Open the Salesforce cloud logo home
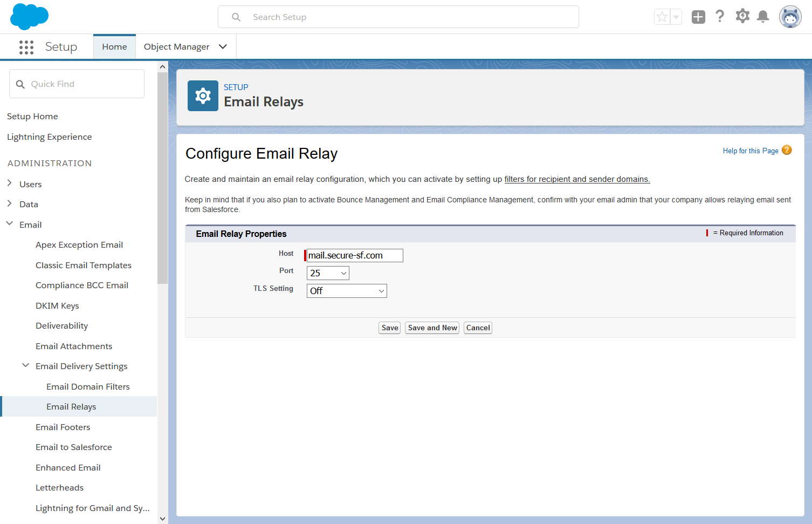This screenshot has height=524, width=812. (x=29, y=16)
